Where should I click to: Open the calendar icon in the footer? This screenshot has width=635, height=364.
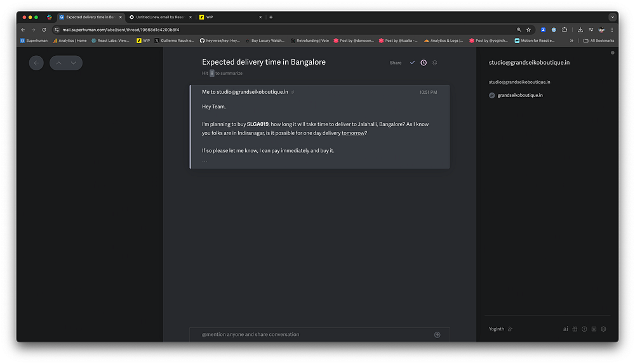[x=594, y=329]
